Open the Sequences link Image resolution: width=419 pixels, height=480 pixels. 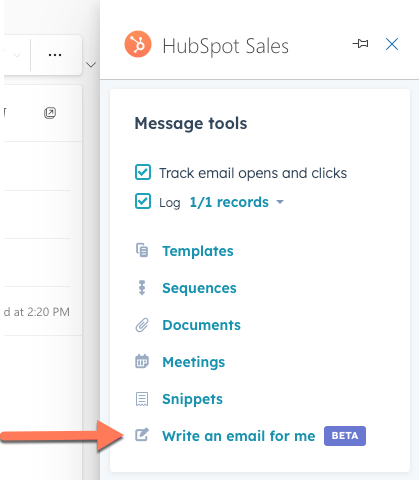[x=199, y=288]
